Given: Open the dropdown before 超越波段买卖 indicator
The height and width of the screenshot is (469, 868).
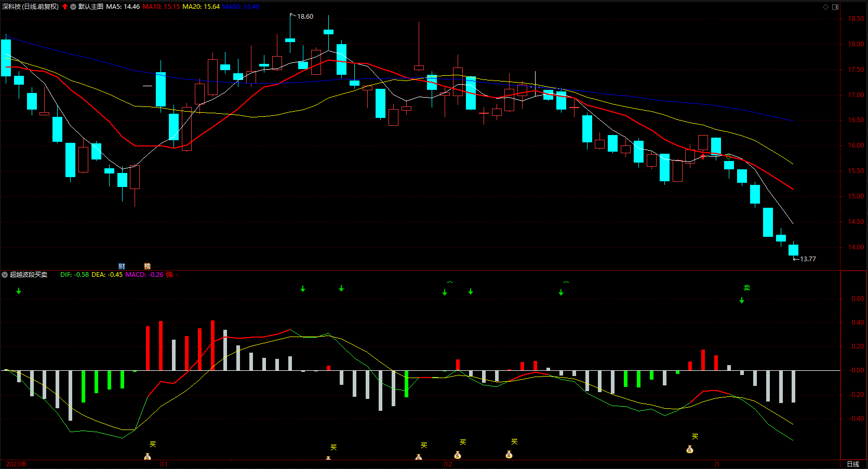Looking at the screenshot, I should point(5,274).
